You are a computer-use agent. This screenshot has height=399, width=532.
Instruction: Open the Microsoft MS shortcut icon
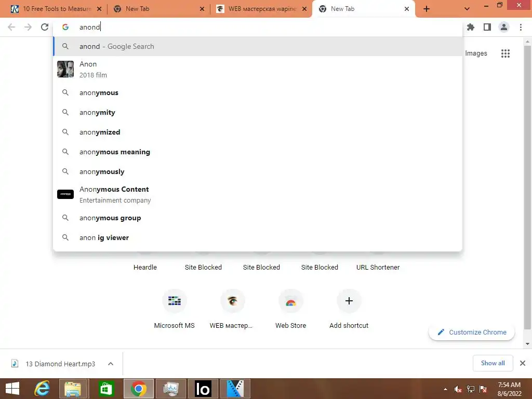pyautogui.click(x=175, y=301)
